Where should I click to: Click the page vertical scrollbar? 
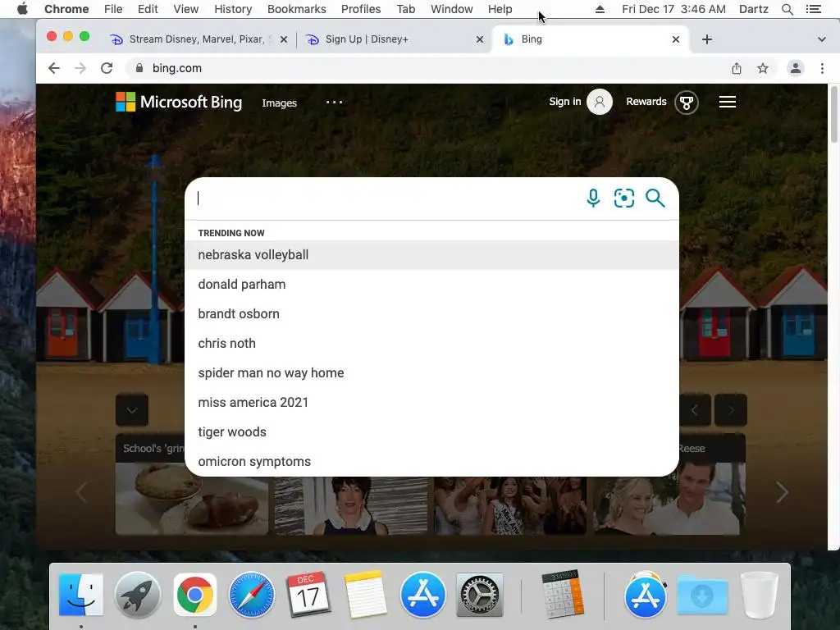pos(833,115)
